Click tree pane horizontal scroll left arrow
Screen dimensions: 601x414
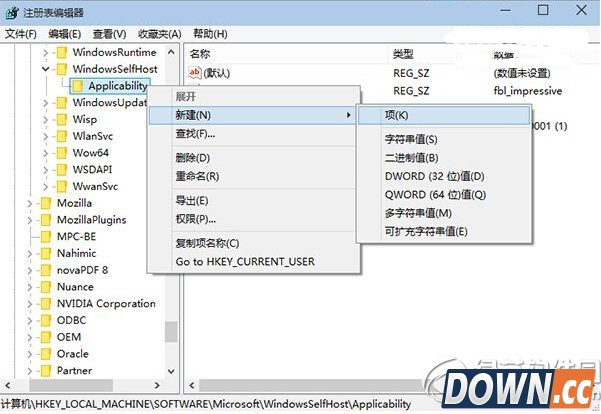tap(8, 385)
